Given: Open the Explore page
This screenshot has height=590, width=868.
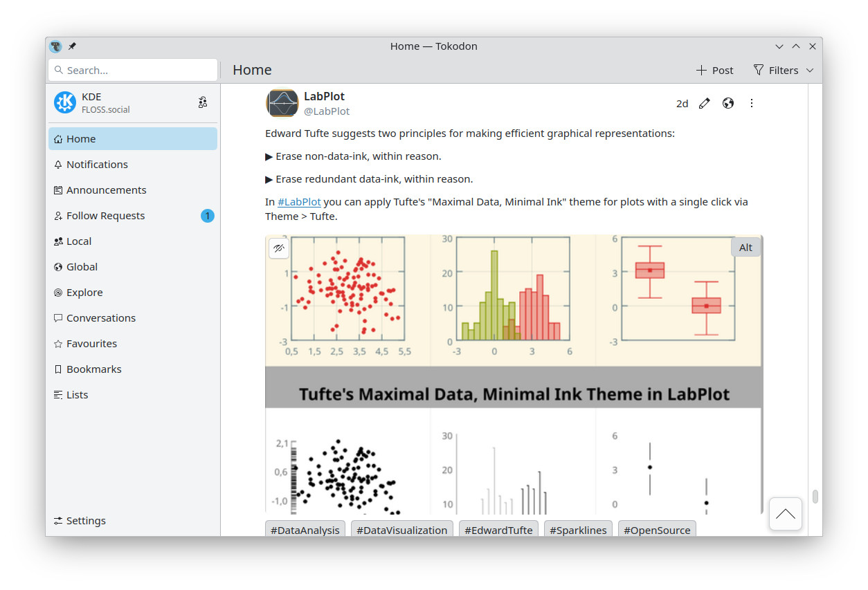Looking at the screenshot, I should (x=133, y=293).
